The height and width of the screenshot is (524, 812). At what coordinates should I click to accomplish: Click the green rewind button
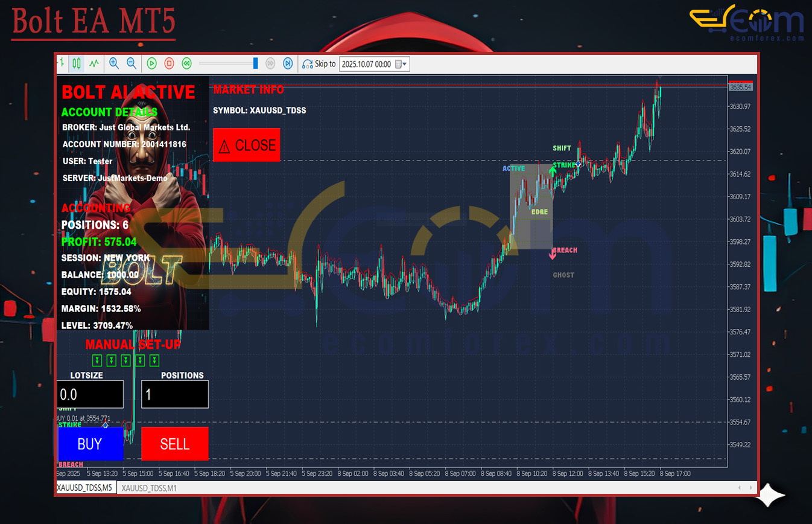187,63
